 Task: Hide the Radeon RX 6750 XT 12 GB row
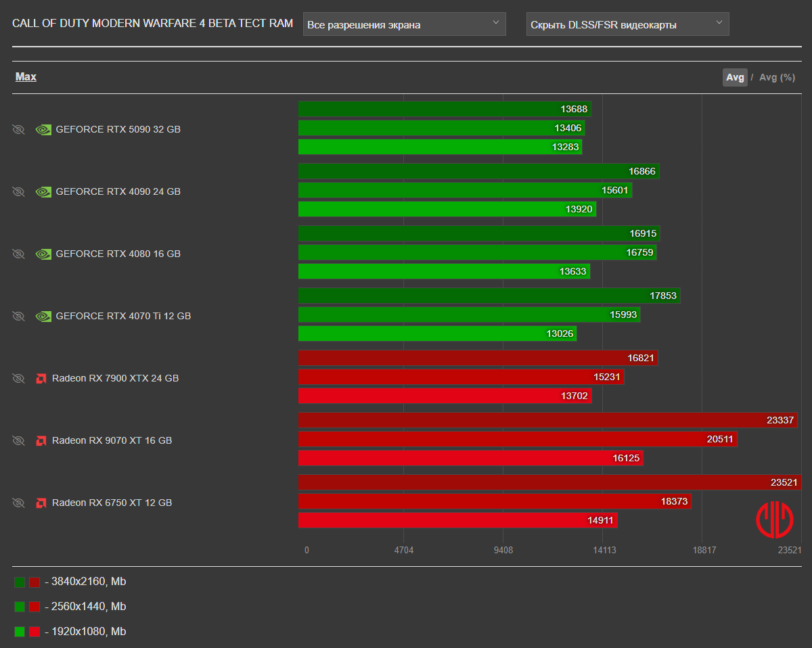(x=18, y=503)
